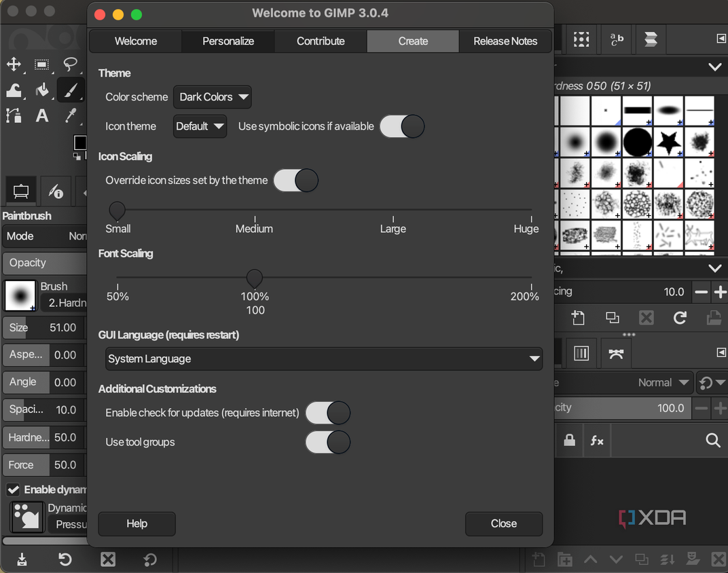
Task: Click the paintbrush Opacity slider
Action: point(45,263)
